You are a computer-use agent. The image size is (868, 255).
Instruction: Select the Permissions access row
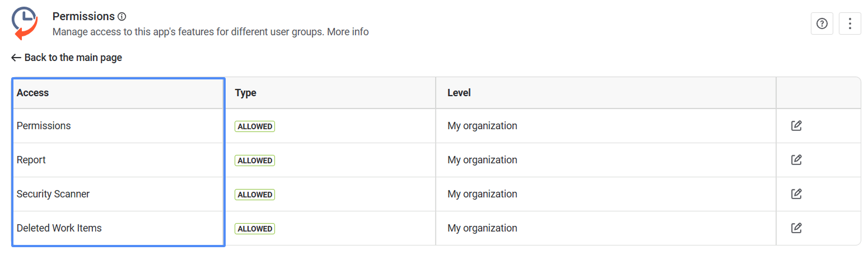click(44, 126)
